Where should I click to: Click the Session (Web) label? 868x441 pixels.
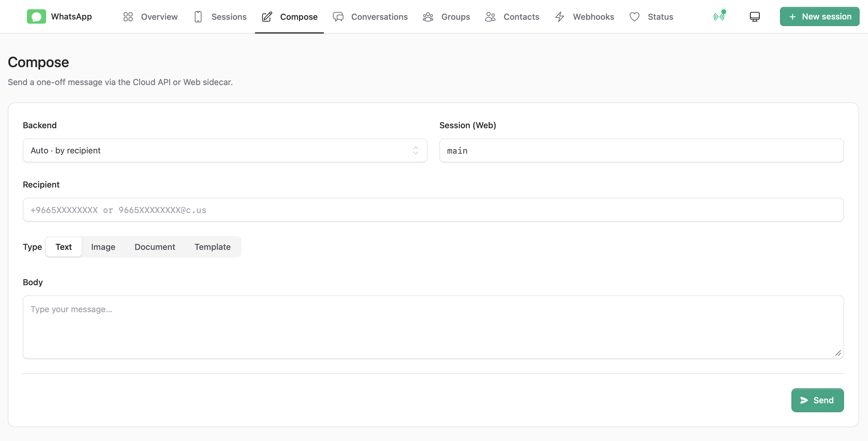468,125
